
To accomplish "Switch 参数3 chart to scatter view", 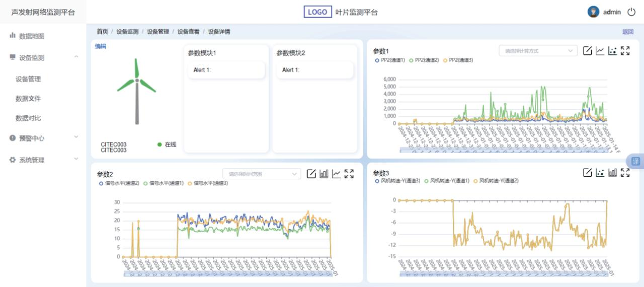I will coord(600,173).
